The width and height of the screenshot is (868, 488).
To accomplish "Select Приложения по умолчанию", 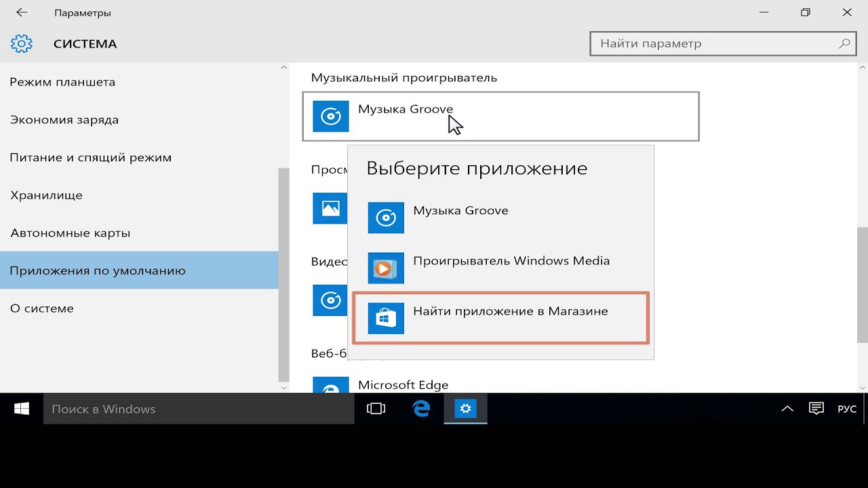I will (139, 270).
